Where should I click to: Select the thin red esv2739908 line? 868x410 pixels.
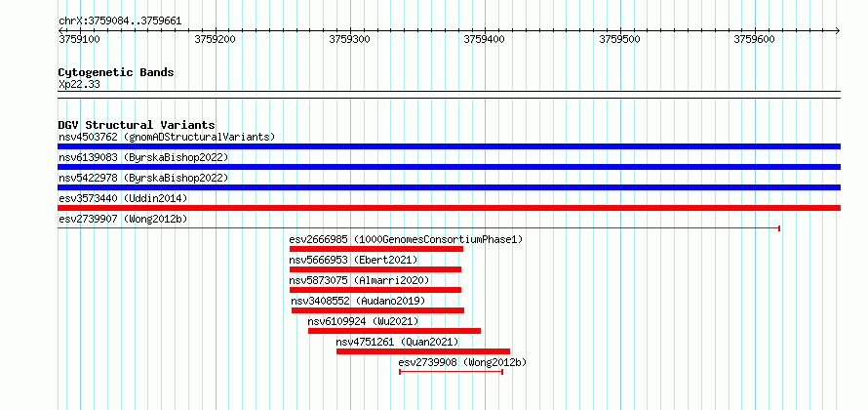pyautogui.click(x=451, y=371)
